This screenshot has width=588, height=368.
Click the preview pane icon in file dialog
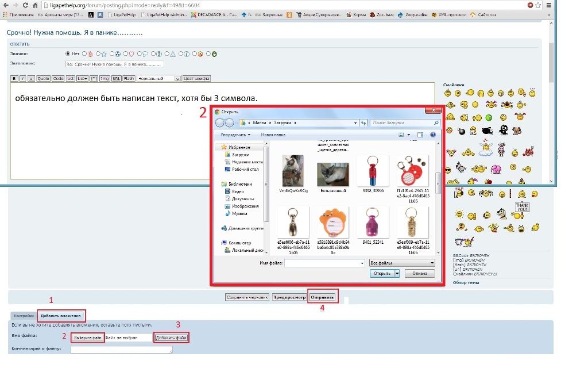420,135
